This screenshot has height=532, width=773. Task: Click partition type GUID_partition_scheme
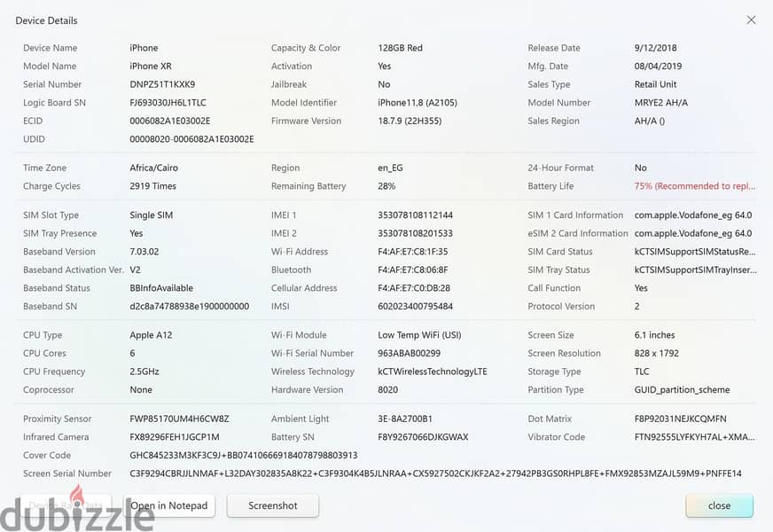tap(682, 389)
